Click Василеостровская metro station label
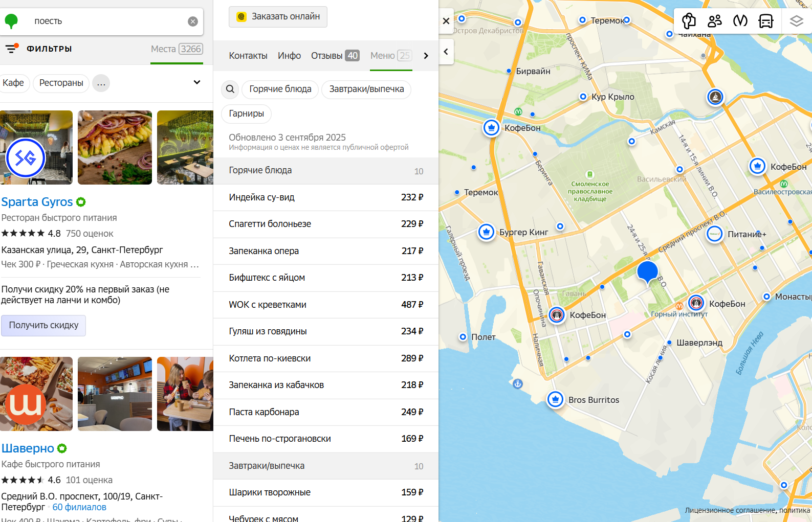Viewport: 812px width, 522px height. coord(782,192)
